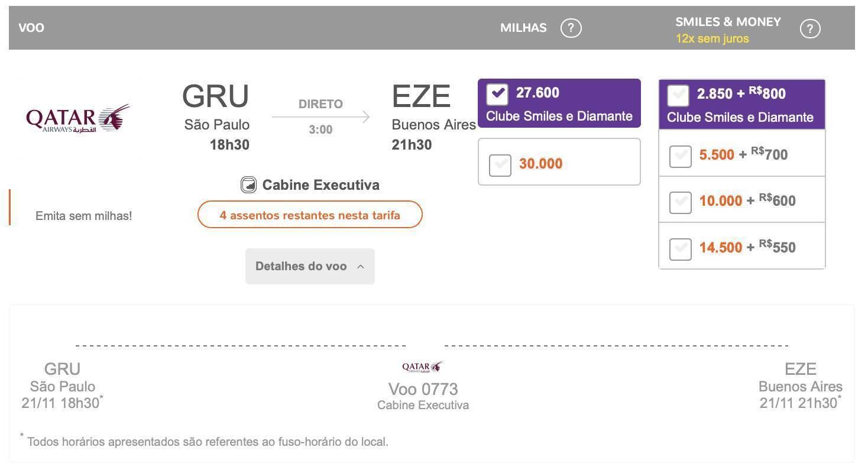Viewport: 868px width, 473px height.
Task: Select the 10.000 + R$600 checkbox
Action: point(680,202)
